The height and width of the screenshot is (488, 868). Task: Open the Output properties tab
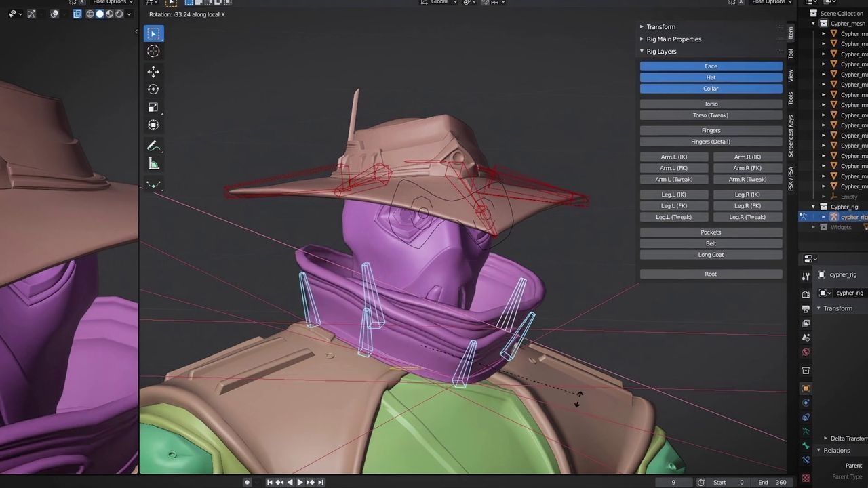coord(806,309)
